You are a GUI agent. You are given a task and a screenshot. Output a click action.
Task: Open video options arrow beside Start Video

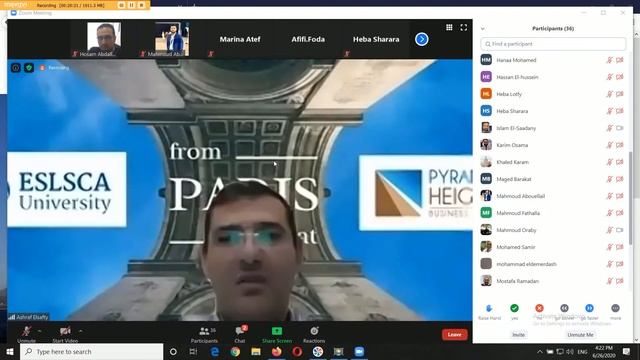[80, 331]
